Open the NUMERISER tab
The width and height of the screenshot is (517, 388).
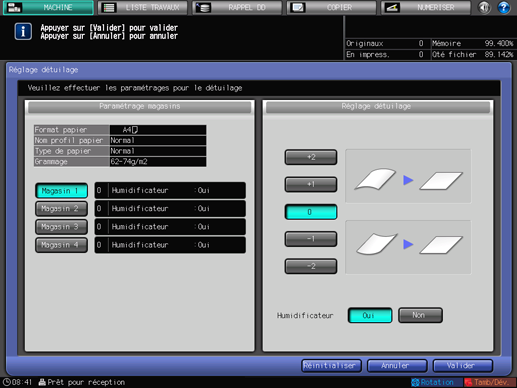(426, 8)
